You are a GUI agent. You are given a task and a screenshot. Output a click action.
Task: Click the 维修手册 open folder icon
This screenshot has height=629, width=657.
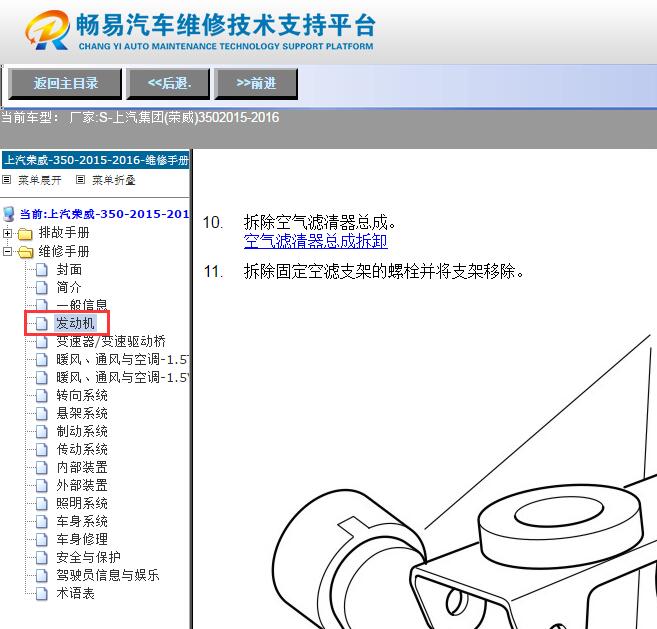pos(26,252)
